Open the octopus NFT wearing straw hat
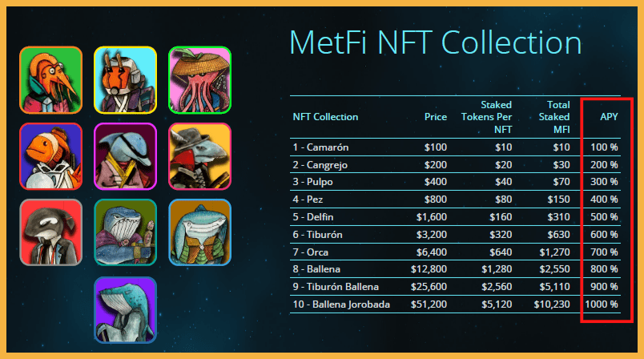This screenshot has width=644, height=359. click(x=199, y=80)
